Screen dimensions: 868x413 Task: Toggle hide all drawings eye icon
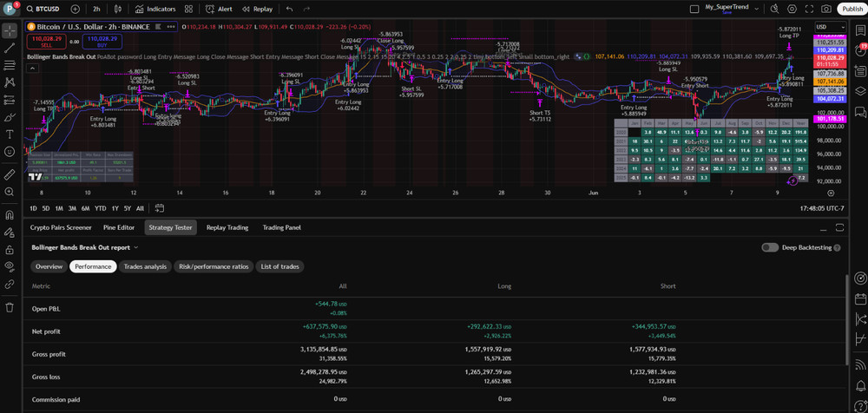point(10,267)
